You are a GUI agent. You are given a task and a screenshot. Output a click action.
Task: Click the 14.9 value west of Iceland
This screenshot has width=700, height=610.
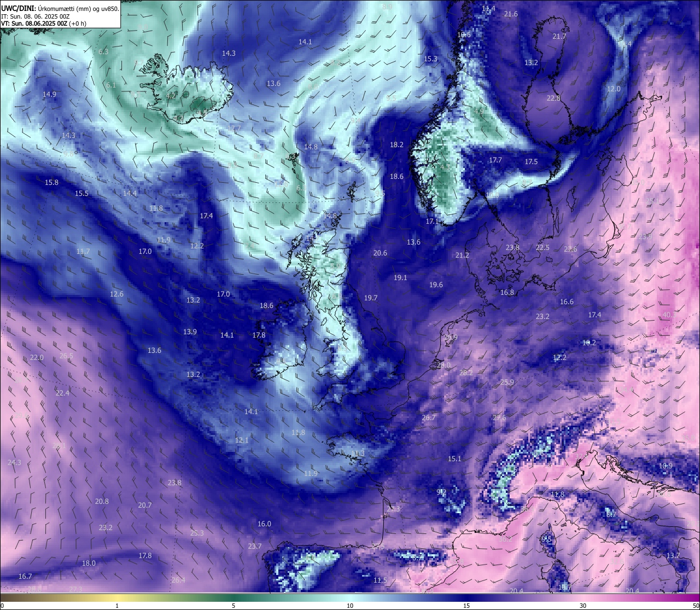click(49, 94)
